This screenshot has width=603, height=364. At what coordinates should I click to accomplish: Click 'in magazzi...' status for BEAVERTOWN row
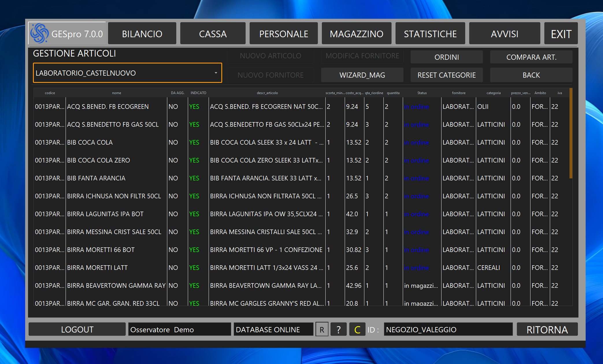(422, 285)
